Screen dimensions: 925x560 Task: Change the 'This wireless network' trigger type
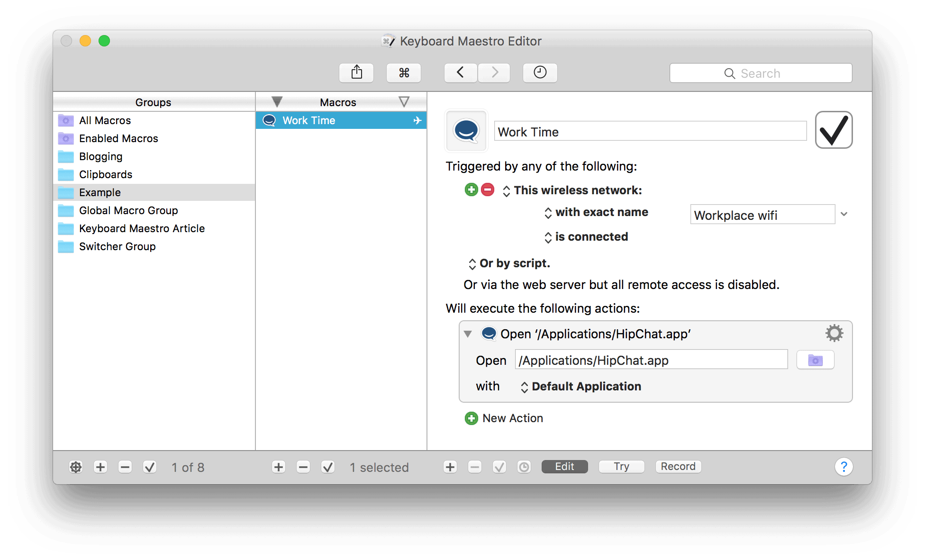[x=572, y=190]
